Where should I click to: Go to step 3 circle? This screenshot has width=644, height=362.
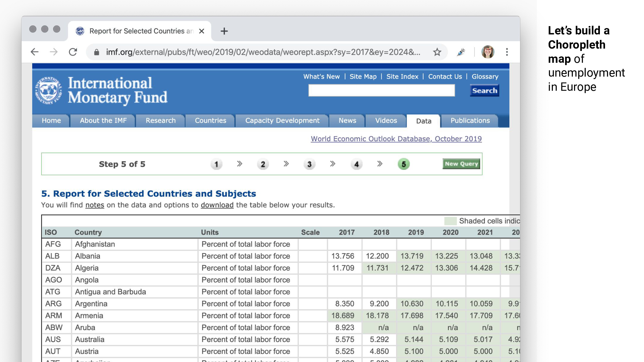point(309,164)
